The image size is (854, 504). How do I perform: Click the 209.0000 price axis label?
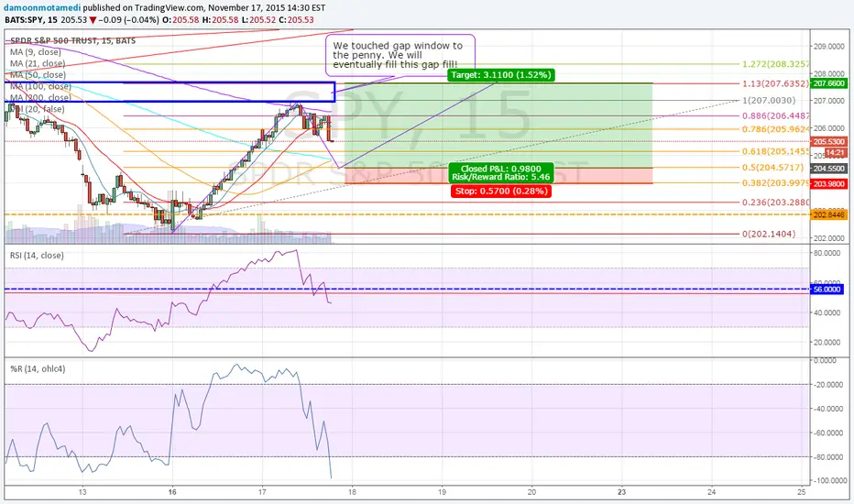pyautogui.click(x=829, y=47)
